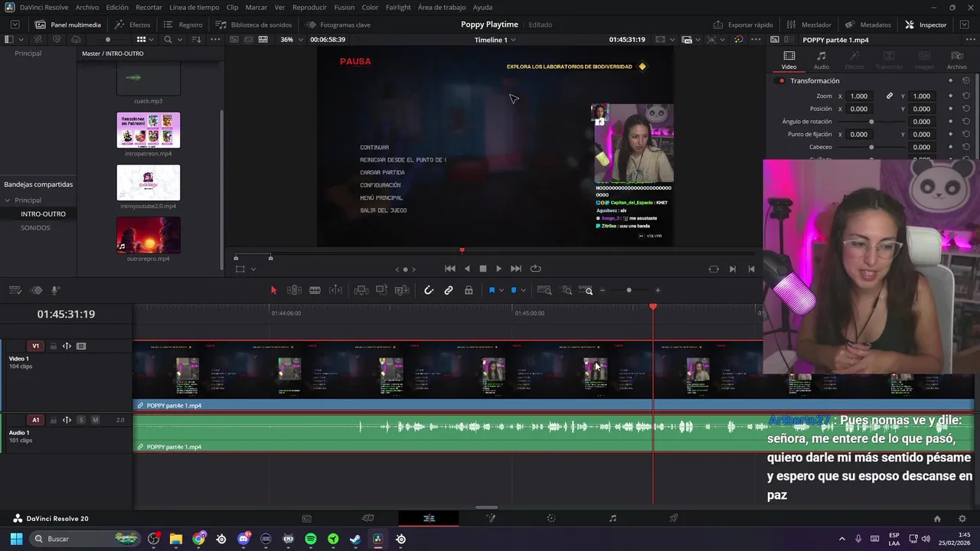Select the red arrow Selection mode tool

point(273,290)
